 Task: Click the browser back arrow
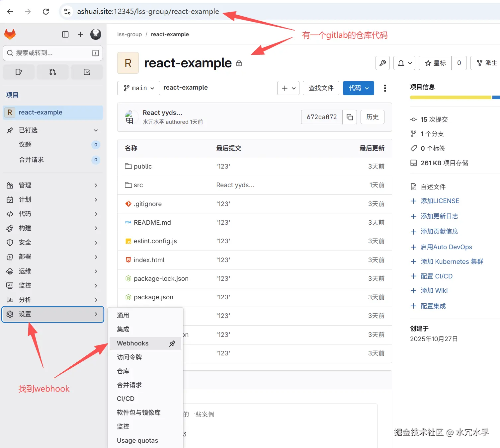click(10, 12)
